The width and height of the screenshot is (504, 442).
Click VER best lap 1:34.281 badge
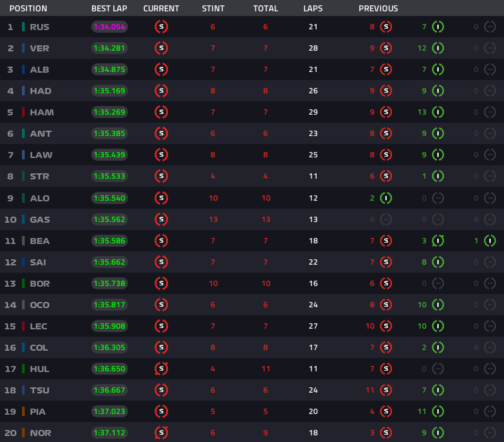(x=109, y=48)
